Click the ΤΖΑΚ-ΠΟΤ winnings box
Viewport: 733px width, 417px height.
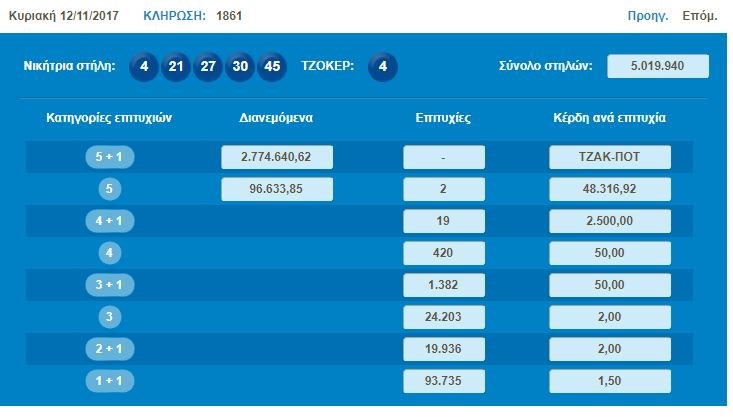[x=609, y=157]
